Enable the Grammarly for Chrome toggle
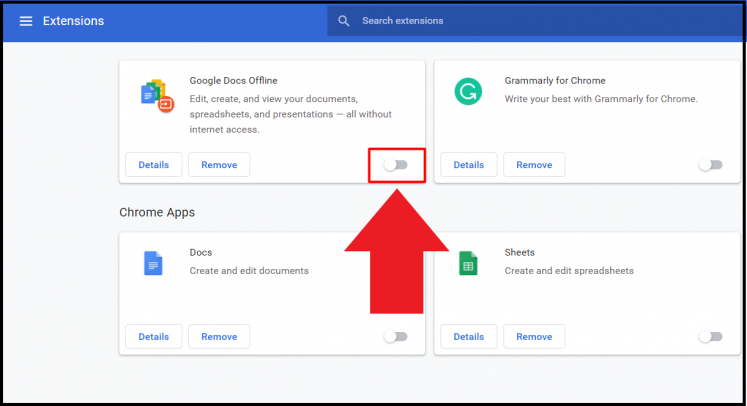This screenshot has height=406, width=747. tap(710, 165)
